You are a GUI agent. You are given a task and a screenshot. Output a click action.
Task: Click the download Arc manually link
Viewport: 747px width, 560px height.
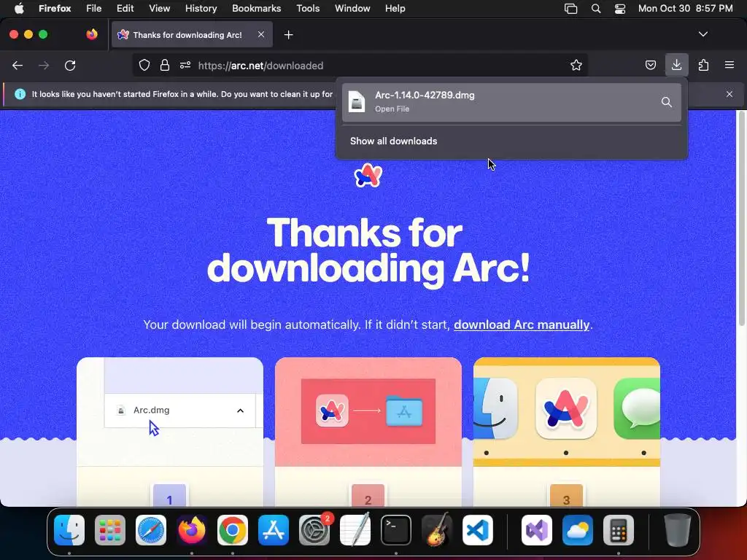tap(522, 324)
